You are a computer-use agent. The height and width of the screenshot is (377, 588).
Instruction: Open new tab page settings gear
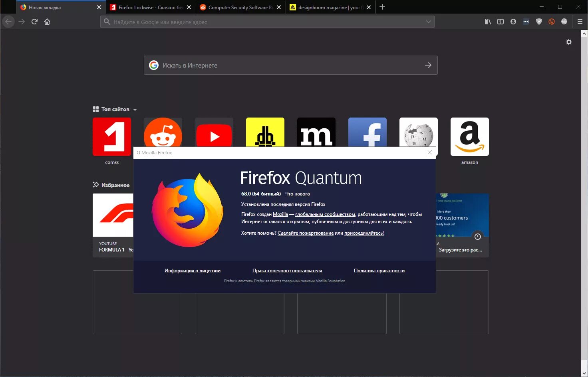569,42
